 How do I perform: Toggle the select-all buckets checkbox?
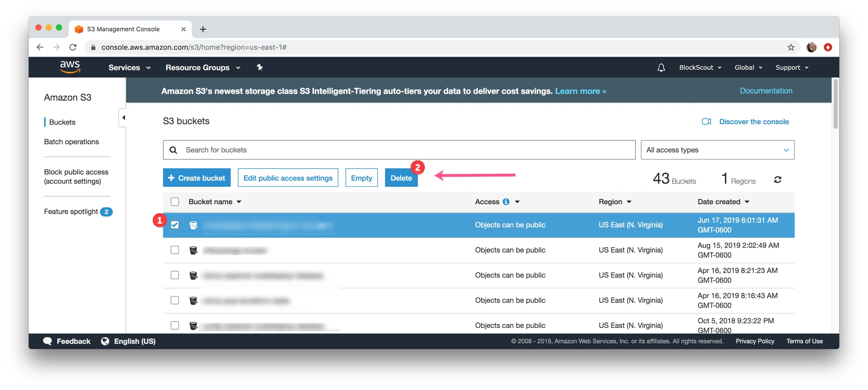click(x=175, y=202)
